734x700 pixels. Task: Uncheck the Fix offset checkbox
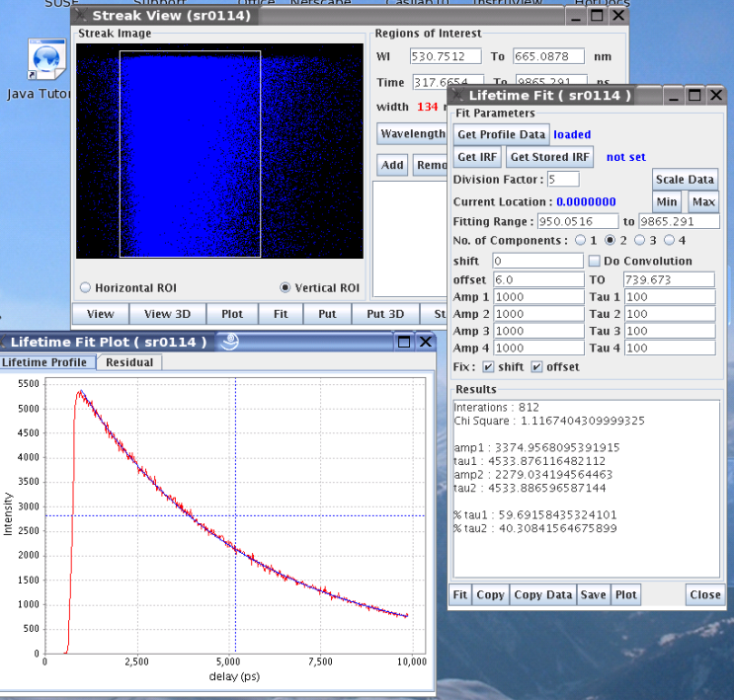click(x=536, y=367)
